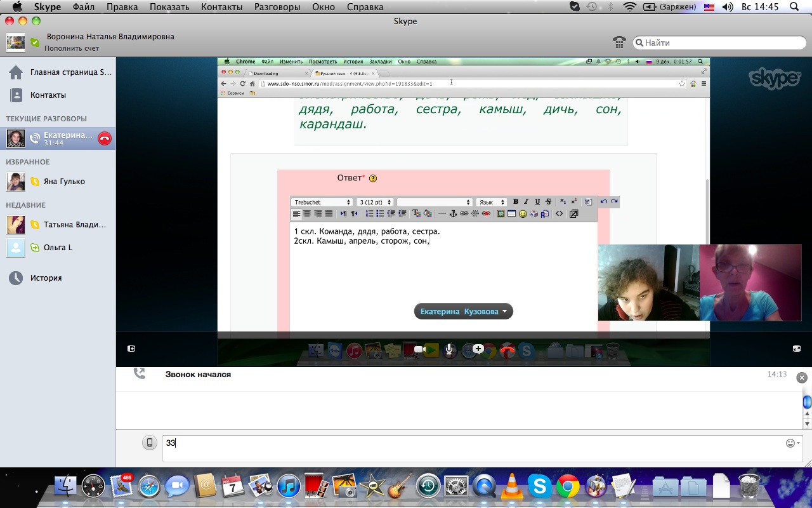Open the Контакты menu in the menu bar
Image resolution: width=812 pixels, height=508 pixels.
(221, 7)
